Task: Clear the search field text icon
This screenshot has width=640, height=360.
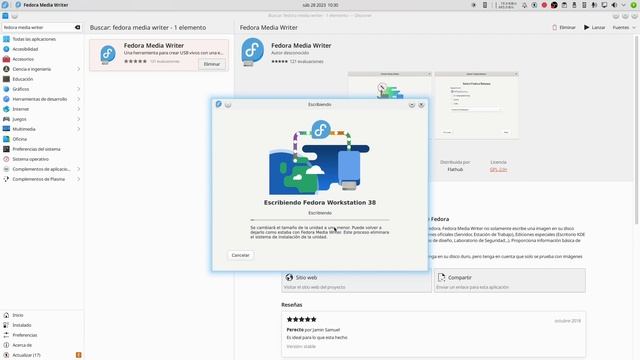Action: (78, 27)
